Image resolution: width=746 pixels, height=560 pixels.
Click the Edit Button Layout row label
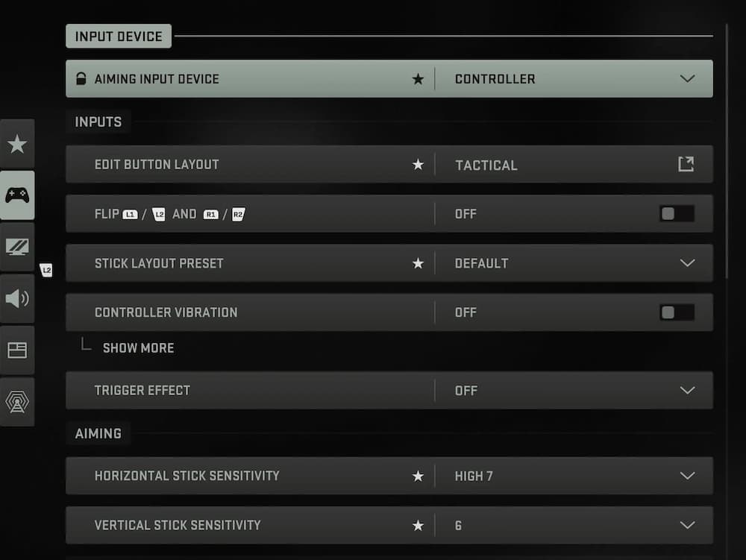point(157,165)
